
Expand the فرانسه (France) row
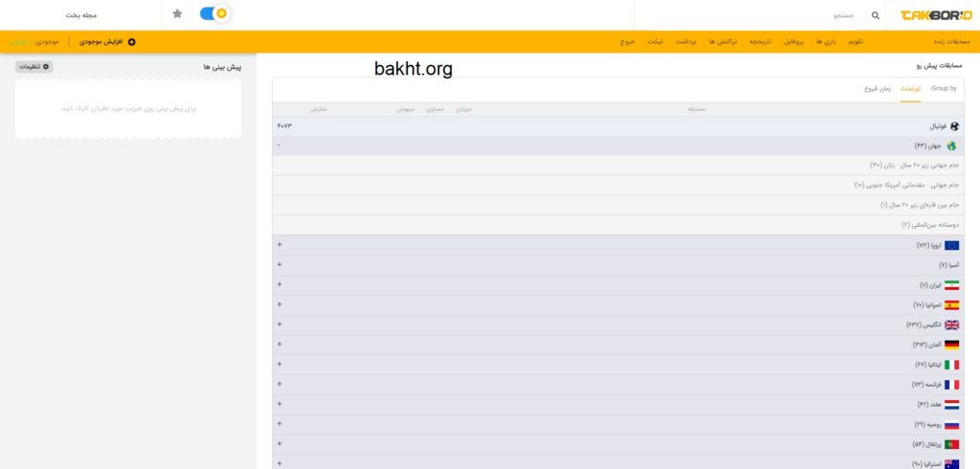click(279, 384)
